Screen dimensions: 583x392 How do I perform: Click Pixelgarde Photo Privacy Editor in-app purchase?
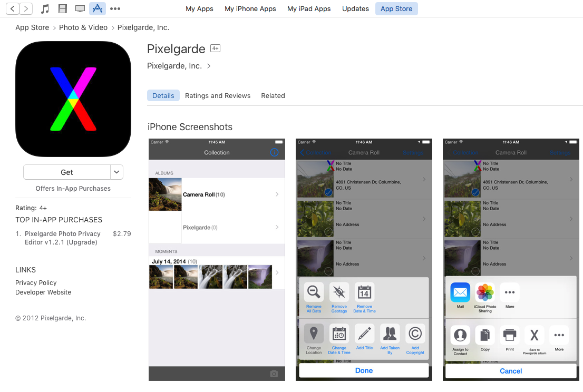(x=62, y=238)
